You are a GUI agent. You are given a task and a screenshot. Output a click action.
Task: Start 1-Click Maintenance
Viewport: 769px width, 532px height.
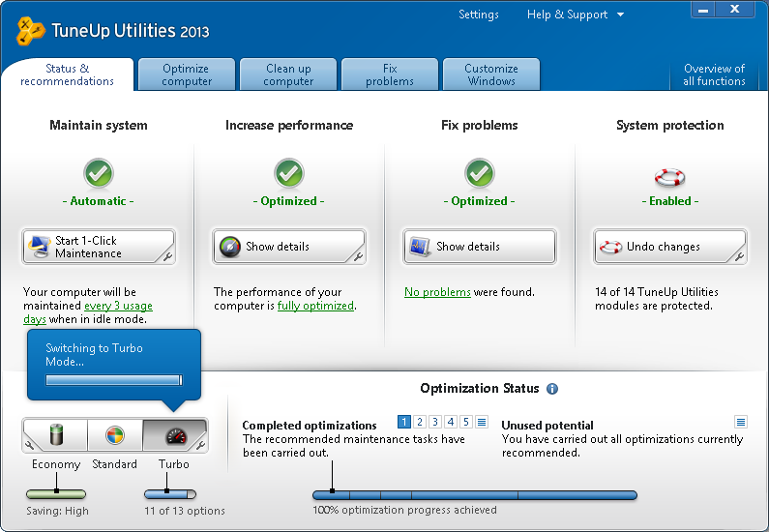99,247
